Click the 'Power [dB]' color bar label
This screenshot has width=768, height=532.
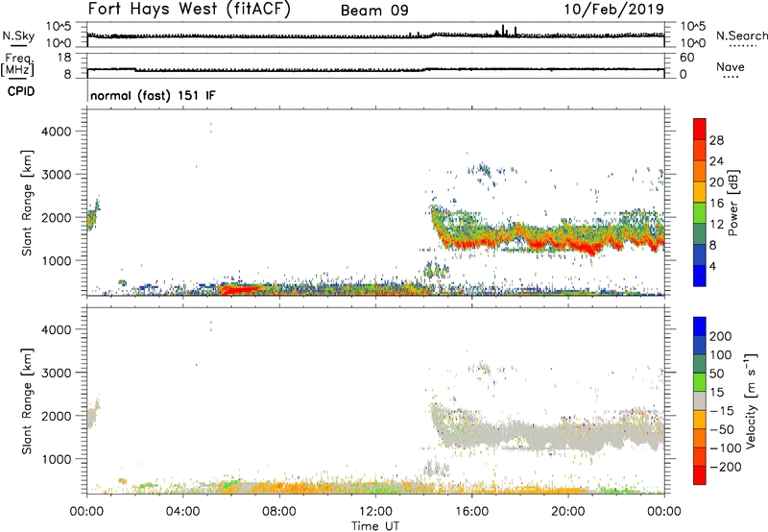coord(733,203)
